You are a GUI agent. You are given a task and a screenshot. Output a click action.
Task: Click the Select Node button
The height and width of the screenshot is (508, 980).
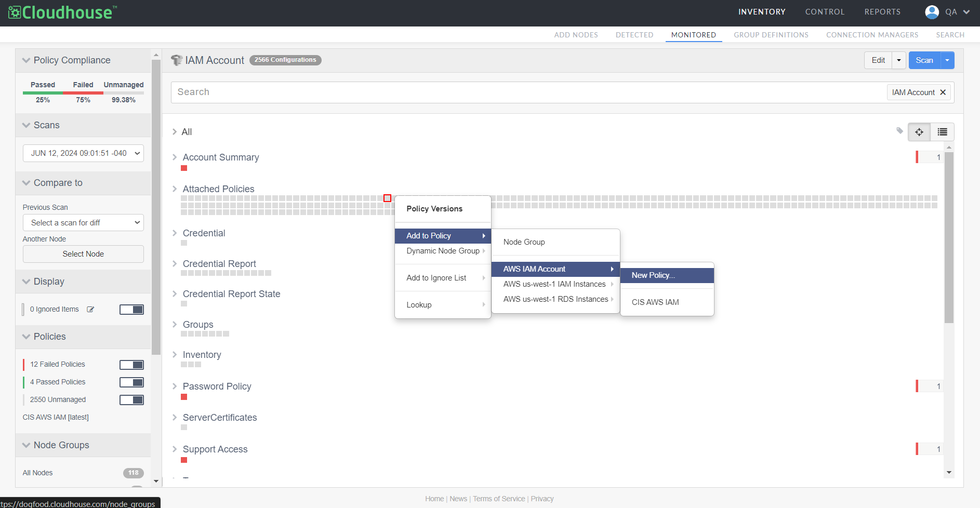coord(83,254)
